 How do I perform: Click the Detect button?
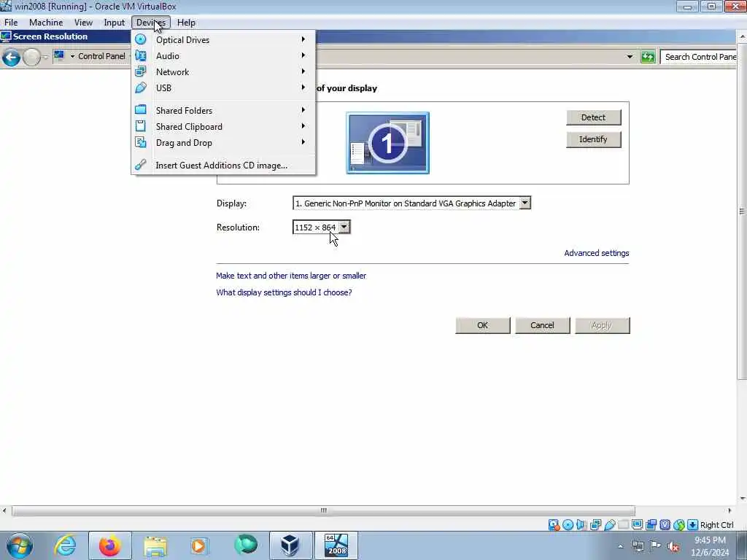pyautogui.click(x=594, y=117)
